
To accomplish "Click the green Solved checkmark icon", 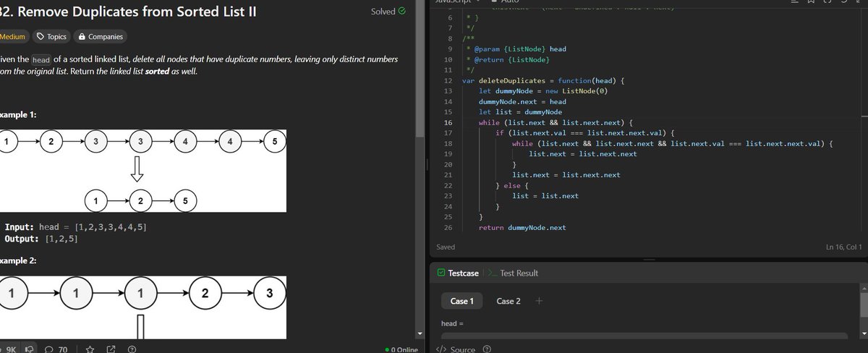I will pos(402,12).
